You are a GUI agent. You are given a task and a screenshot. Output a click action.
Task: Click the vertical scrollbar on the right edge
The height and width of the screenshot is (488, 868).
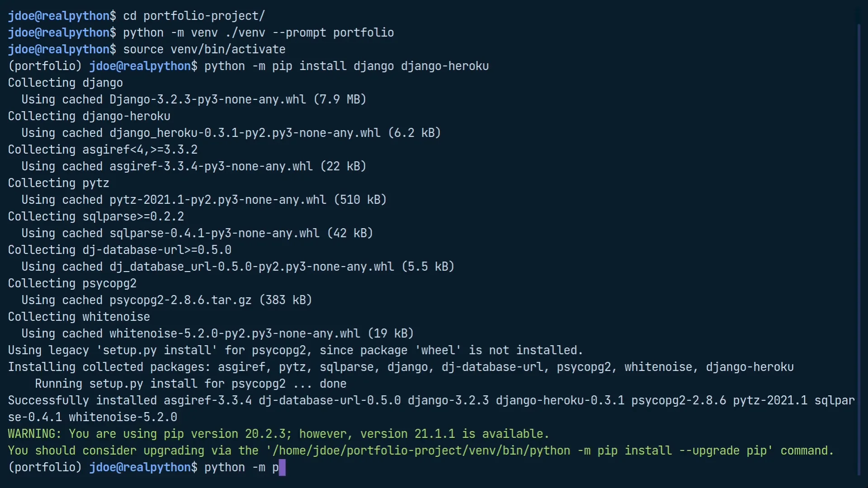[859, 249]
